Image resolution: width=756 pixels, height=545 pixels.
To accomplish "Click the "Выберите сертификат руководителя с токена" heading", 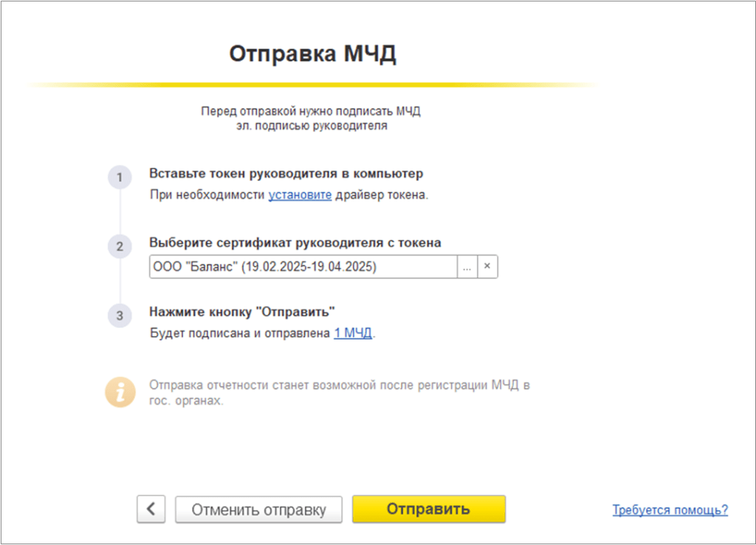I will pyautogui.click(x=295, y=243).
